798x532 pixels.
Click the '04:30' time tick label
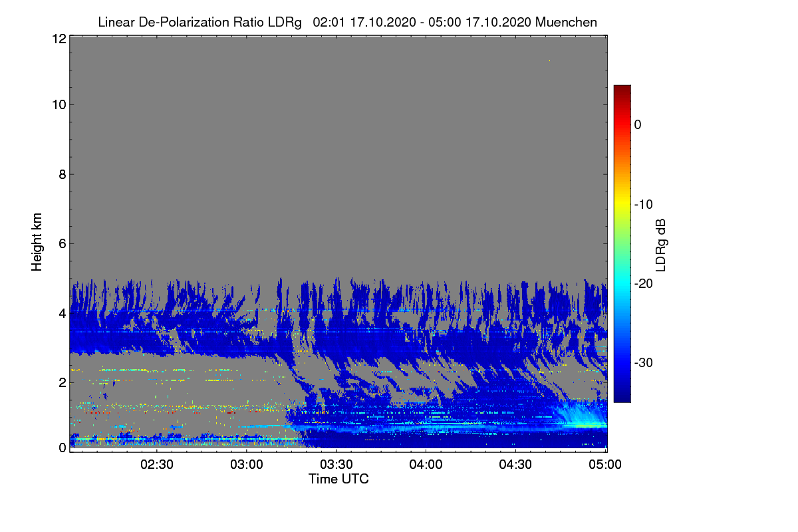tap(516, 464)
